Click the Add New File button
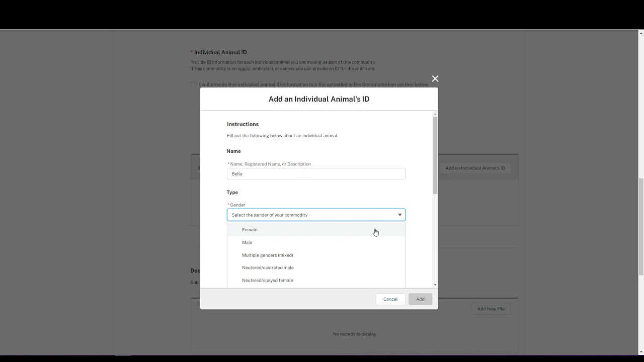This screenshot has height=362, width=644. (491, 309)
